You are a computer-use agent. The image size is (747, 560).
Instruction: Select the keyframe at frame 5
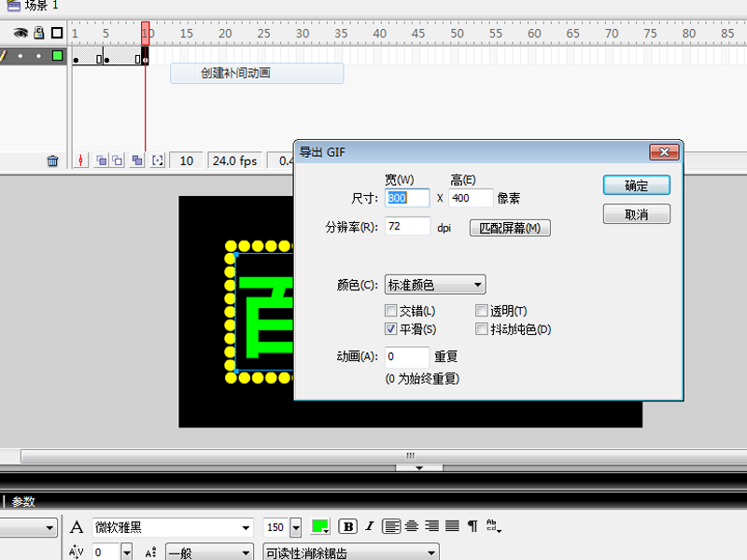106,60
